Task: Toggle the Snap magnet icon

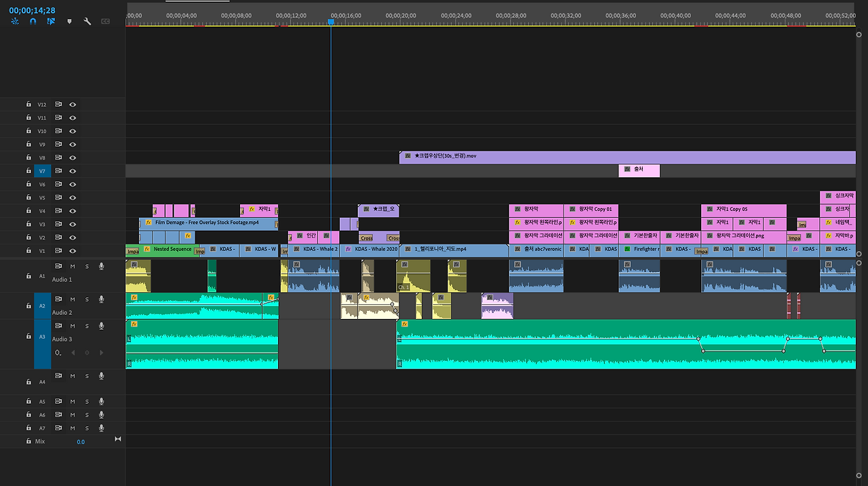Action: pyautogui.click(x=33, y=22)
